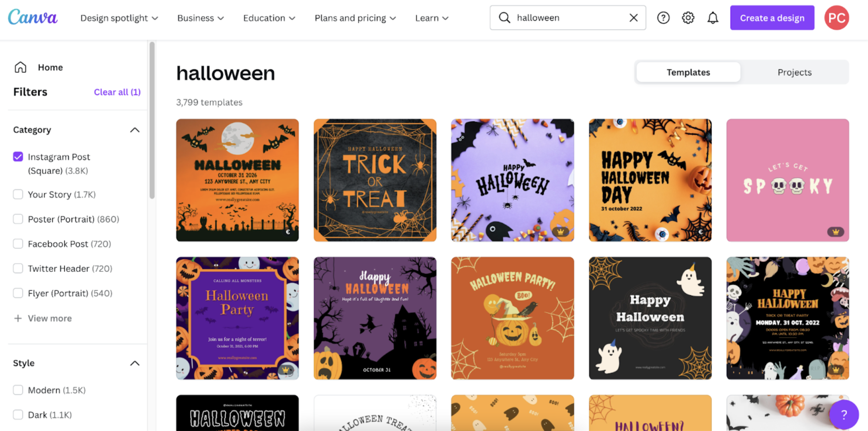Open yellow HALLOWEEN? spiderweb template at bottom
Image resolution: width=868 pixels, height=431 pixels.
tap(650, 413)
